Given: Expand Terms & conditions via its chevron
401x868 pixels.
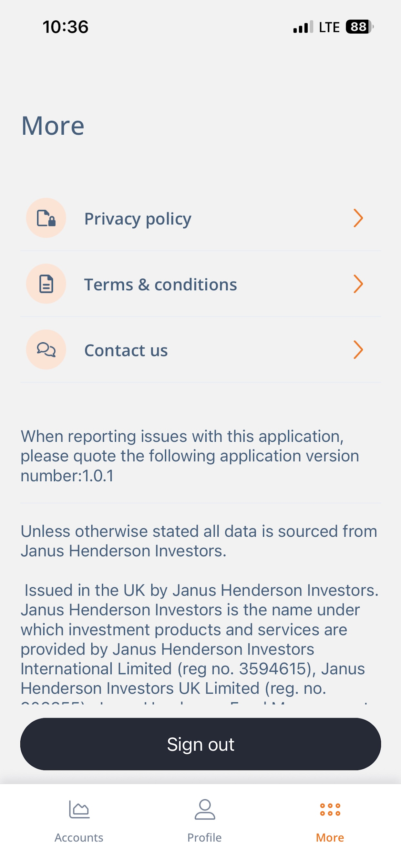Looking at the screenshot, I should click(x=358, y=284).
